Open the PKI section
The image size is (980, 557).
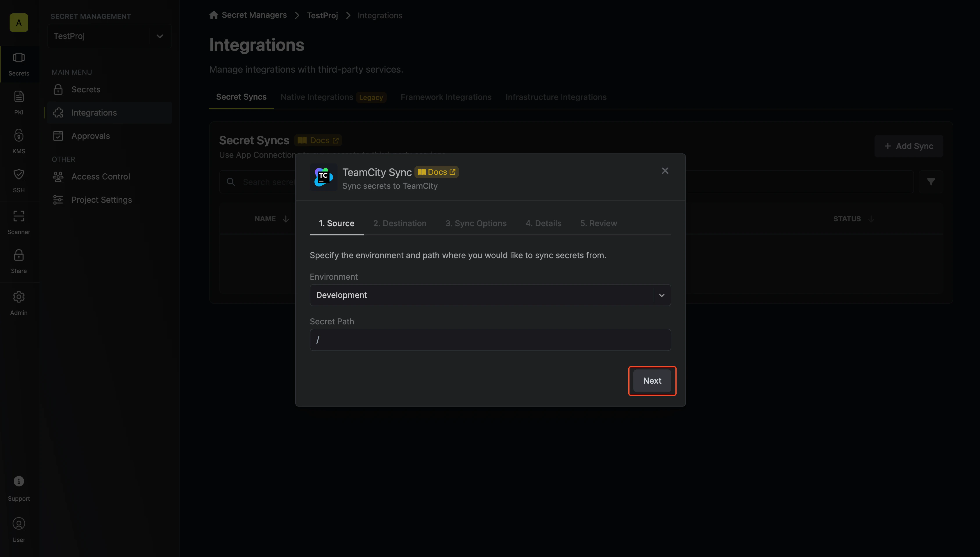(19, 103)
